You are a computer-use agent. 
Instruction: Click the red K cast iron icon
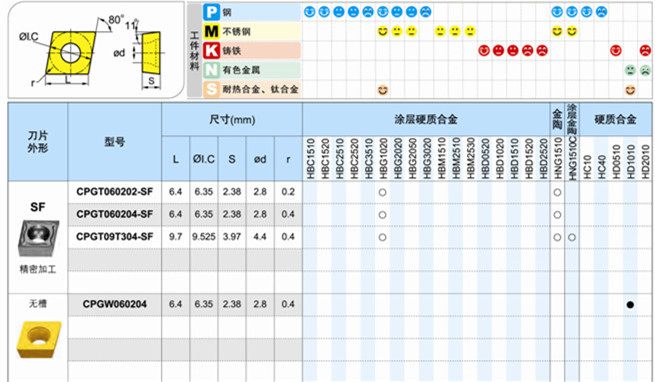211,51
